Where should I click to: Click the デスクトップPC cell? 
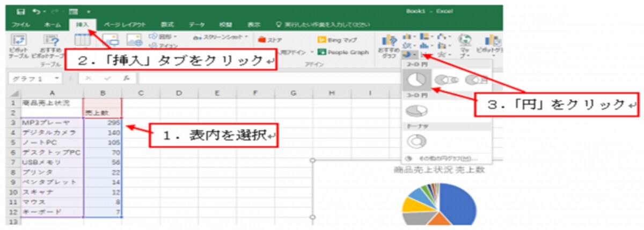point(52,152)
